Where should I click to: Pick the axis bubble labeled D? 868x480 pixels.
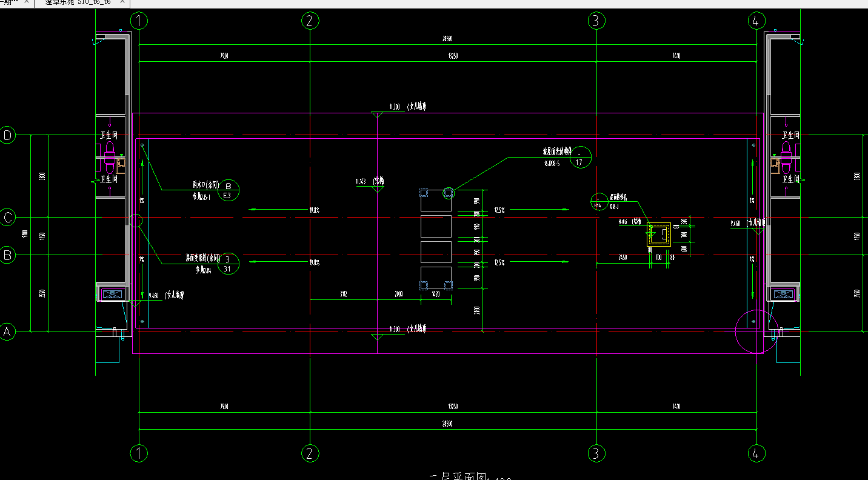tap(7, 135)
